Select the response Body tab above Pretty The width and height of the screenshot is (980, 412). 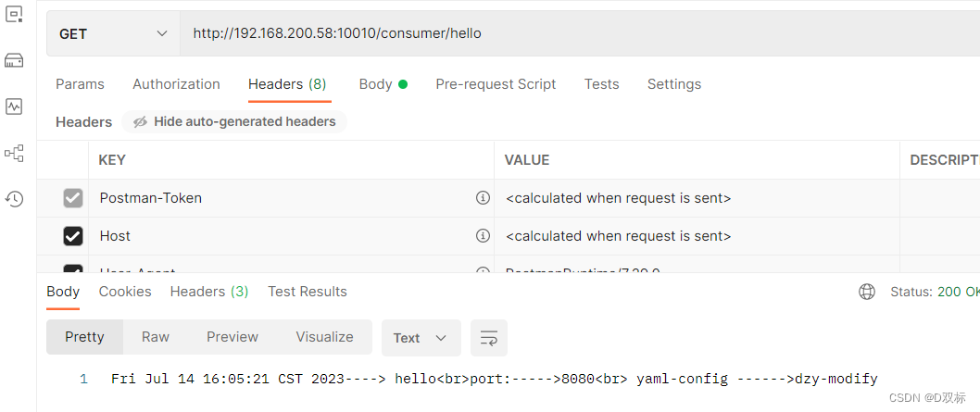[63, 292]
